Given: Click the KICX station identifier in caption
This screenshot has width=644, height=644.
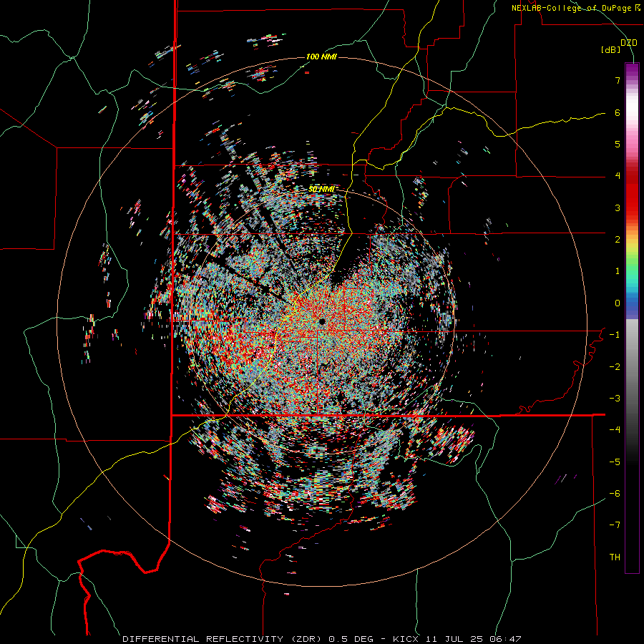Looking at the screenshot, I should coord(406,639).
